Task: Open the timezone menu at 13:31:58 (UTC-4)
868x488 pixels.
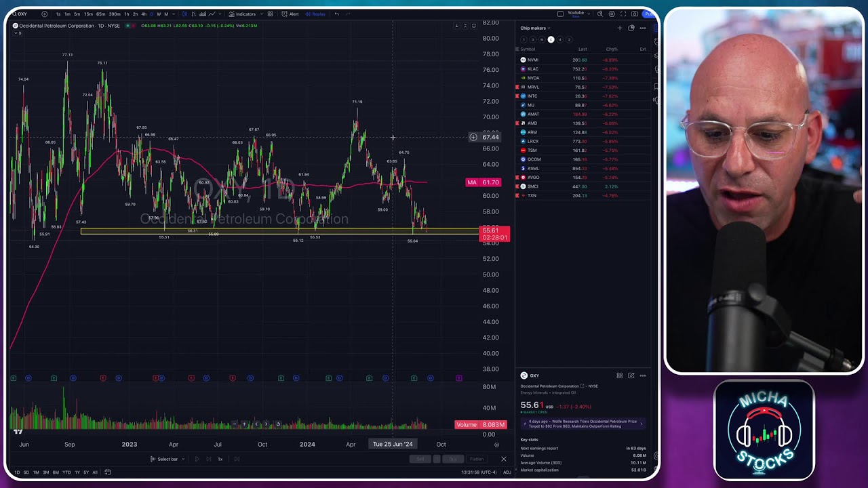Action: tap(479, 472)
